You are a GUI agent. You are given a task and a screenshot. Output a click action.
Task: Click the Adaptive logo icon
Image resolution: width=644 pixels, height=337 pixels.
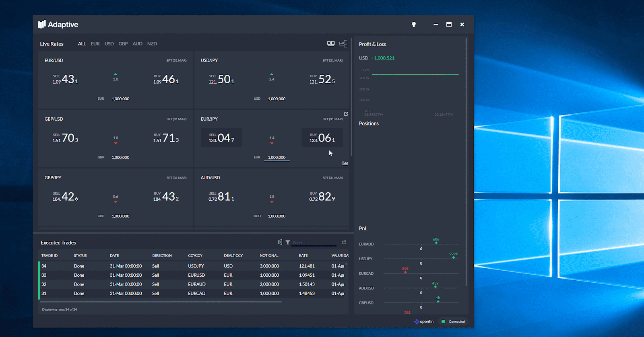42,25
